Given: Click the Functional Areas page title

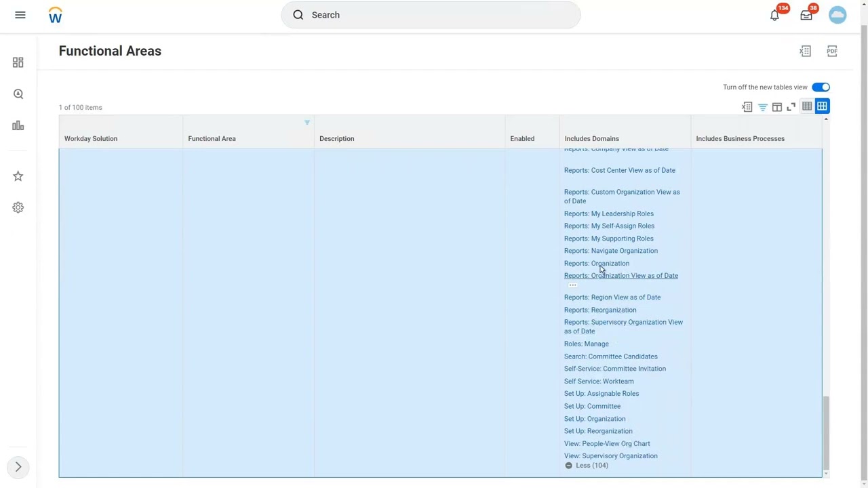Looking at the screenshot, I should point(110,51).
